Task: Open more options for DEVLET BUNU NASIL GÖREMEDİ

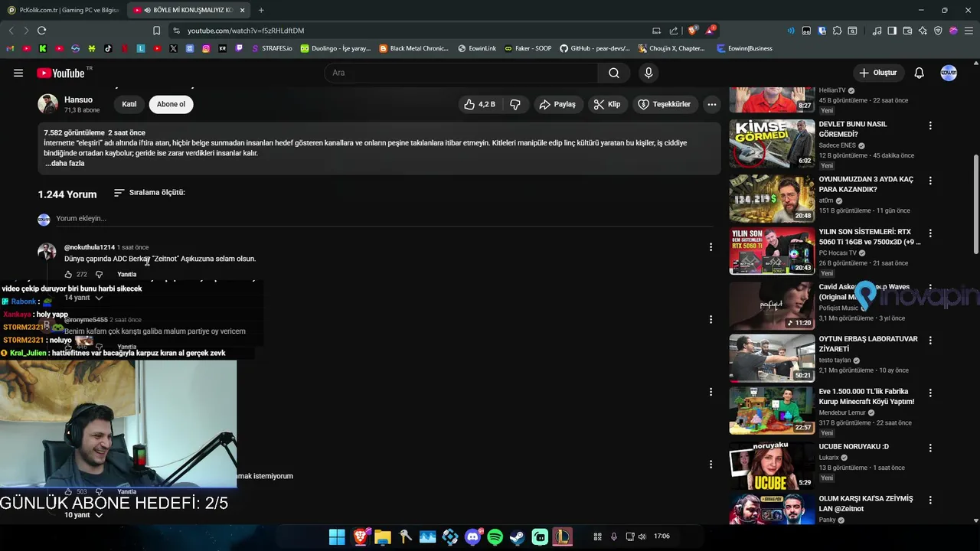Action: (930, 126)
